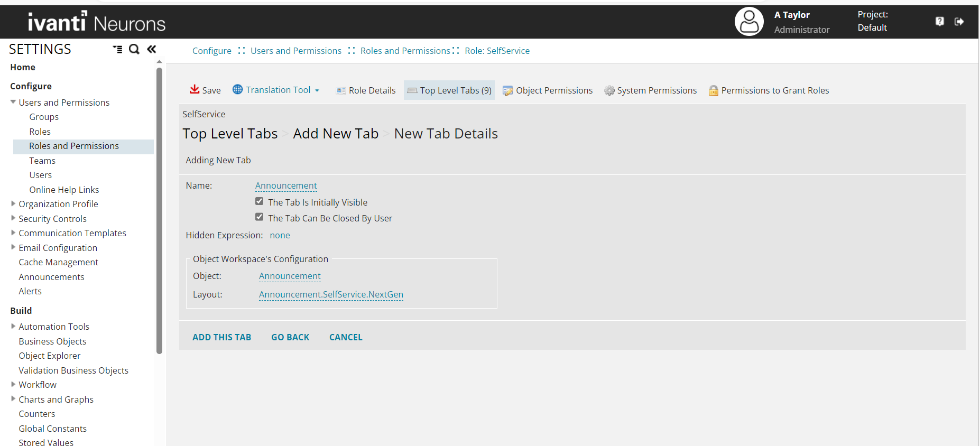Screen dimensions: 980x446
Task: Click the settings search magnifier icon
Action: point(134,49)
